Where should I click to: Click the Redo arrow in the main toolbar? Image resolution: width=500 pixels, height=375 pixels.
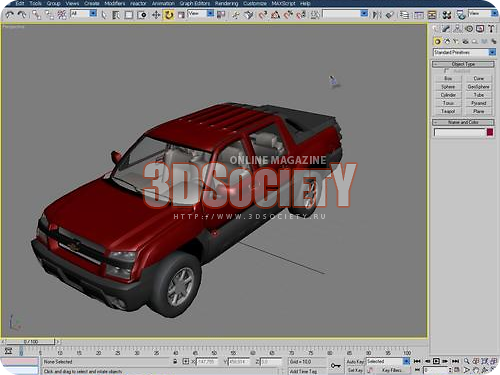coord(22,15)
